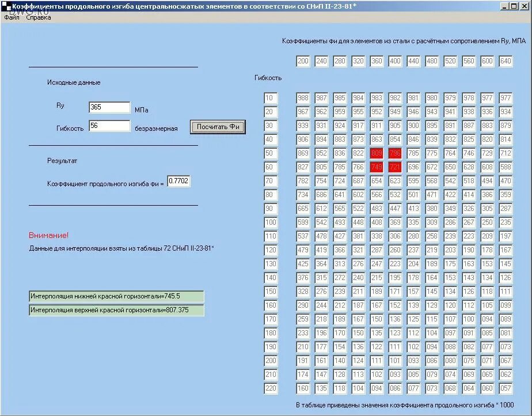
Task: Click the red highlighted cell 796
Action: pyautogui.click(x=395, y=153)
